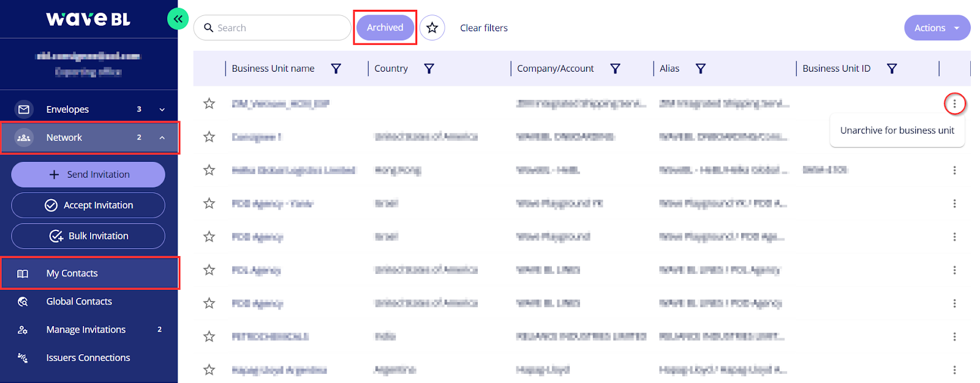Open the Alias column filter funnel
The image size is (980, 383).
pyautogui.click(x=701, y=69)
